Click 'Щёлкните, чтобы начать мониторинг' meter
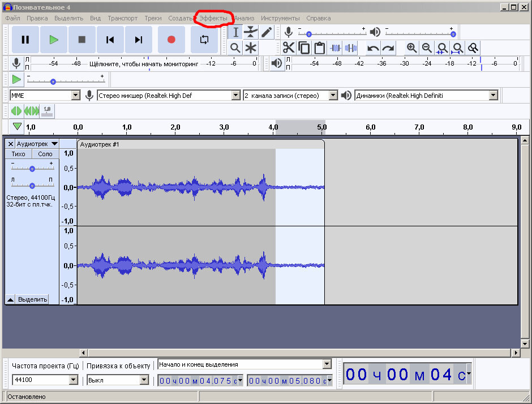This screenshot has width=532, height=404. click(144, 64)
